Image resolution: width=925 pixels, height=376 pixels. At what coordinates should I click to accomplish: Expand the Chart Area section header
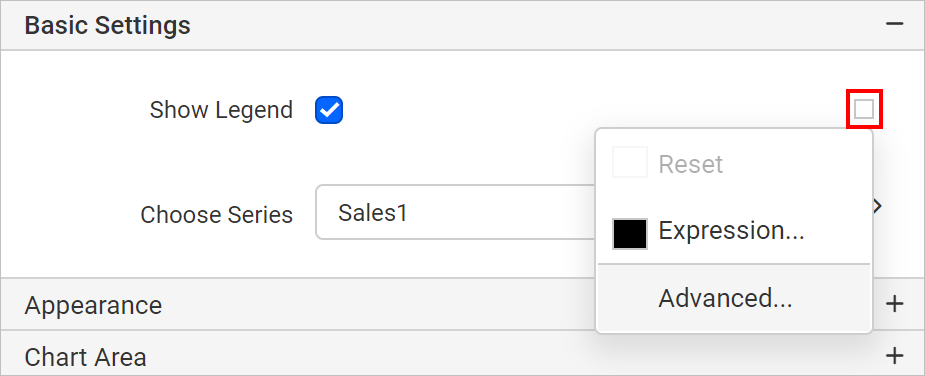click(462, 356)
